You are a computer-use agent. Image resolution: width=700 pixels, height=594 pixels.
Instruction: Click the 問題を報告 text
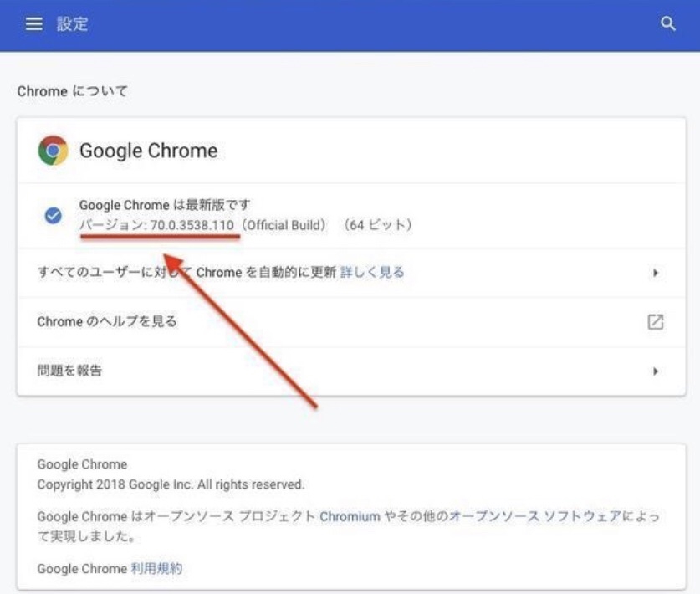(69, 371)
